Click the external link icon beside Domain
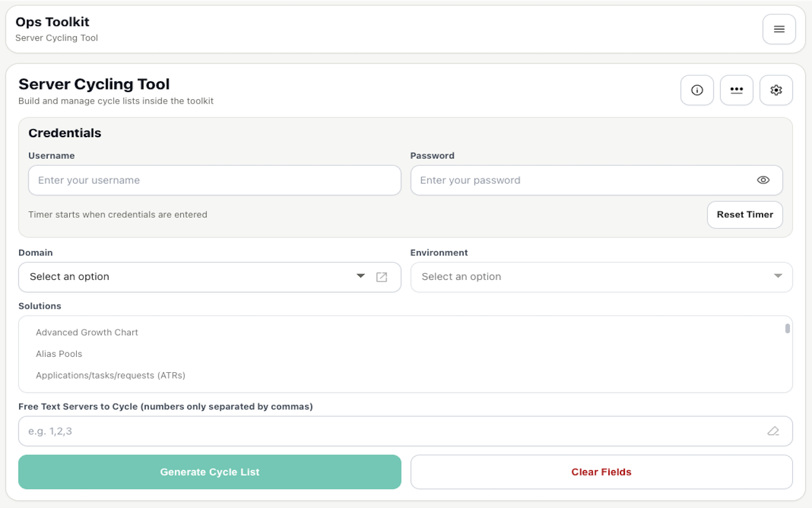 381,277
